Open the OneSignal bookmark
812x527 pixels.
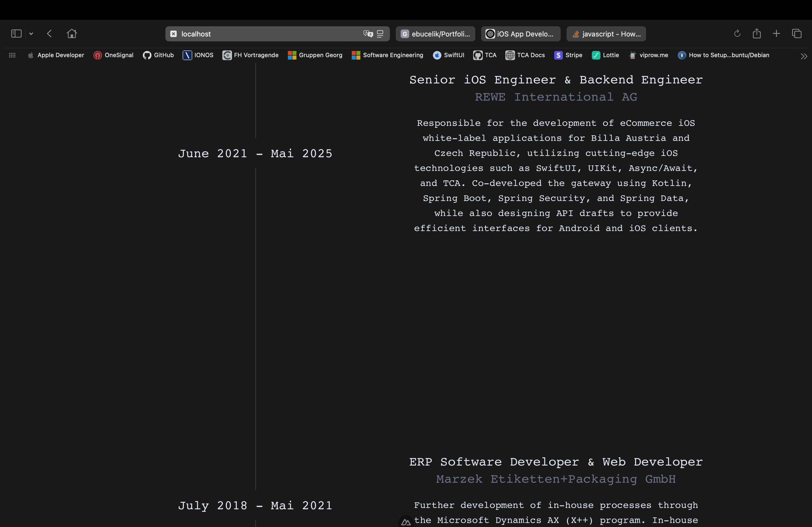113,55
